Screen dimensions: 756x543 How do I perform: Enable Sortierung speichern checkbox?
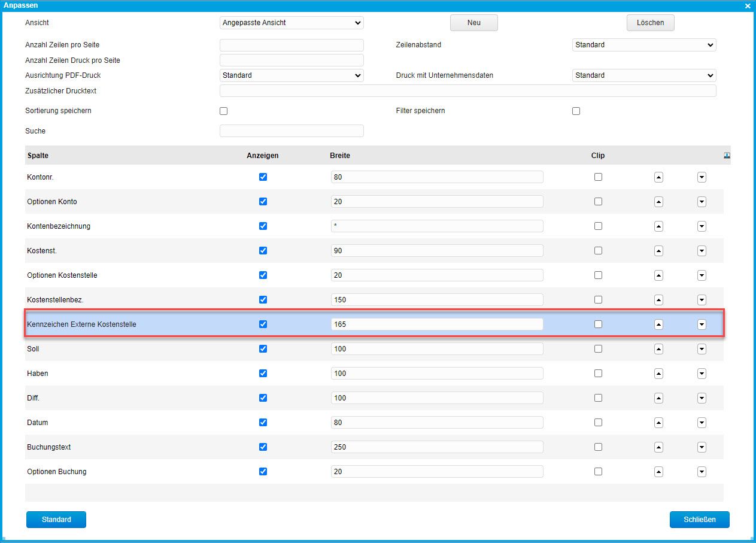tap(224, 111)
